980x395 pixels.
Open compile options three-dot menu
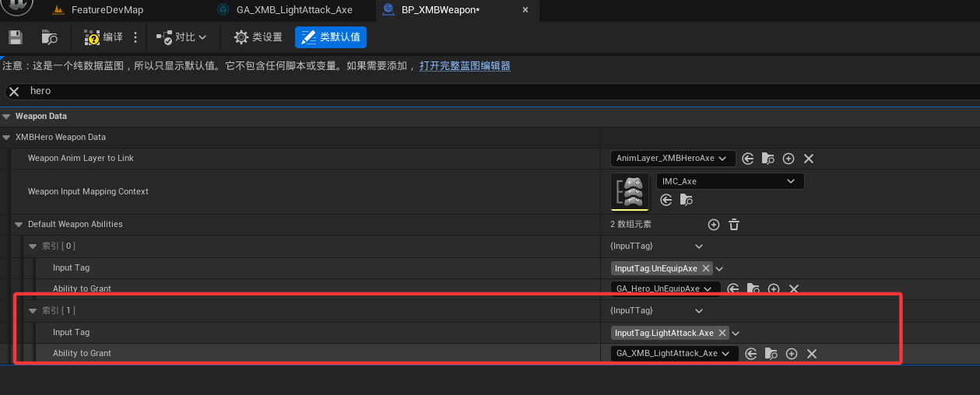click(x=135, y=37)
